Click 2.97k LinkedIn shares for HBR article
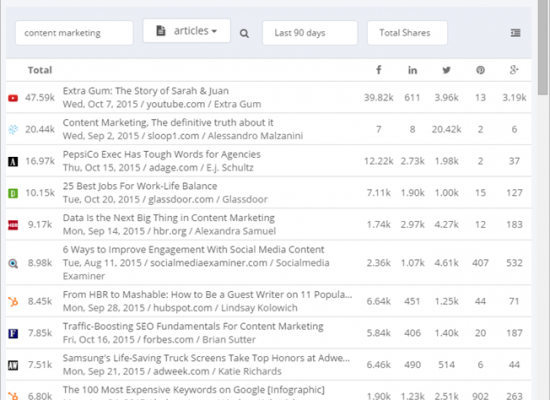Screen dimensions: 550x400 click(412, 225)
